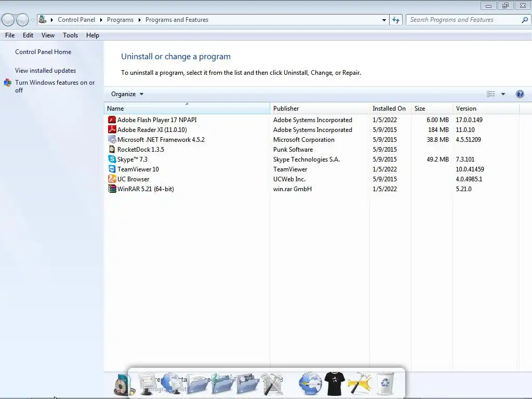The image size is (532, 399).
Task: Click the search magnifier icon
Action: 525,20
